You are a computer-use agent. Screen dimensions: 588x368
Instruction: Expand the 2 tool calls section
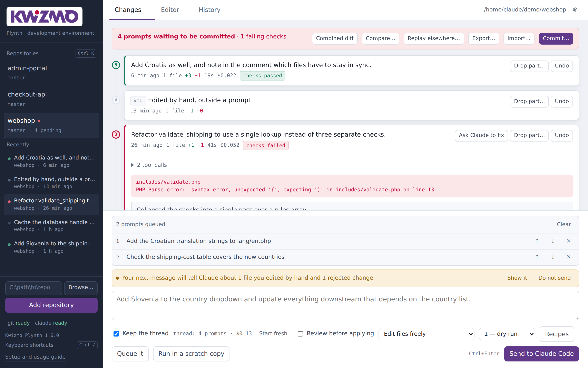[149, 165]
